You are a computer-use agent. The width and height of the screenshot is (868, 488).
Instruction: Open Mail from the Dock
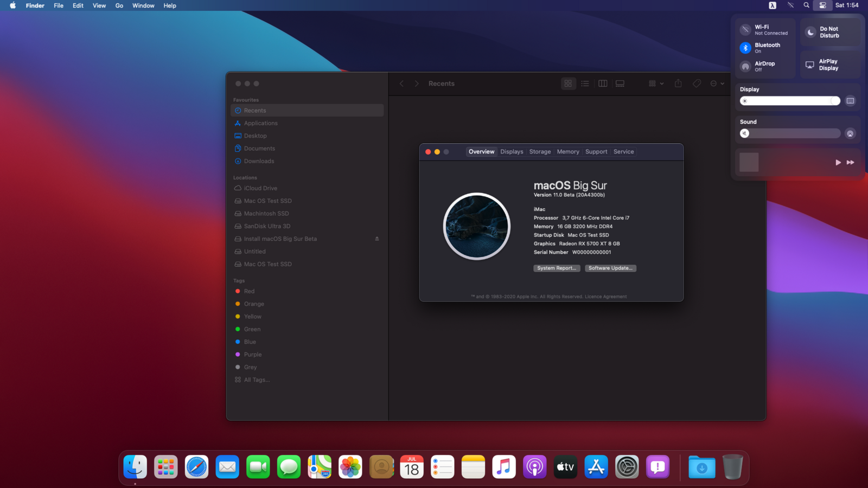pos(227,467)
